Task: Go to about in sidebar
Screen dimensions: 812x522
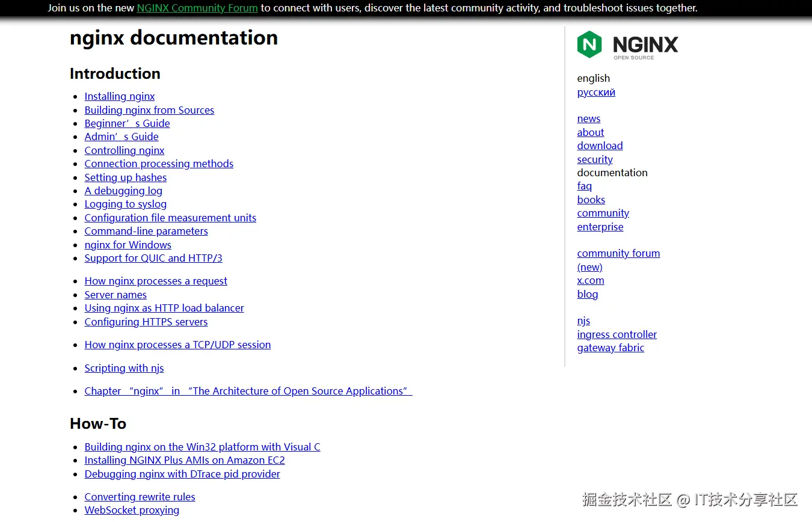Action: (x=591, y=132)
